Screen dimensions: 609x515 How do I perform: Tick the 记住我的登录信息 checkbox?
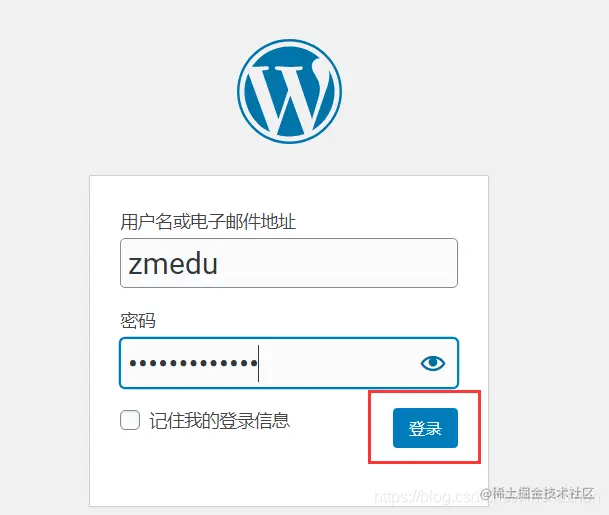click(130, 420)
